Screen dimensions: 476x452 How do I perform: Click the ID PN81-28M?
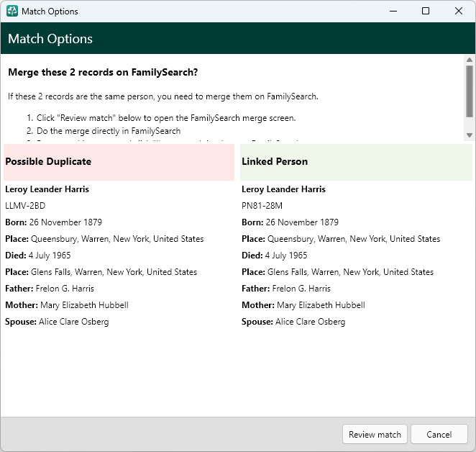262,206
